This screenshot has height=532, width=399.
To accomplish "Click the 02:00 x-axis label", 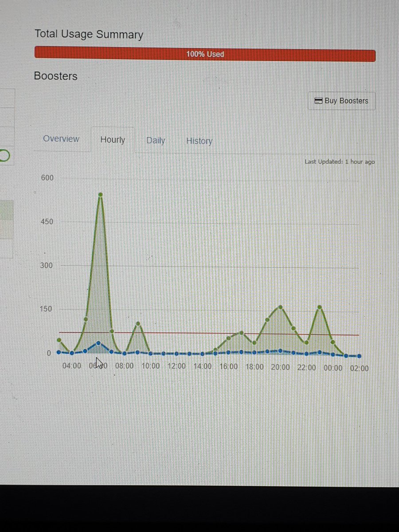I will click(x=359, y=368).
